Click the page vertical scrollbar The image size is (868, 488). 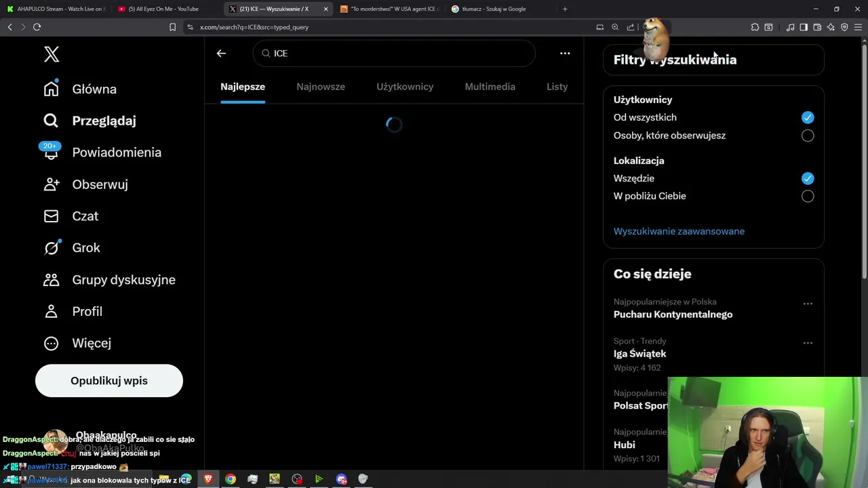[x=864, y=163]
